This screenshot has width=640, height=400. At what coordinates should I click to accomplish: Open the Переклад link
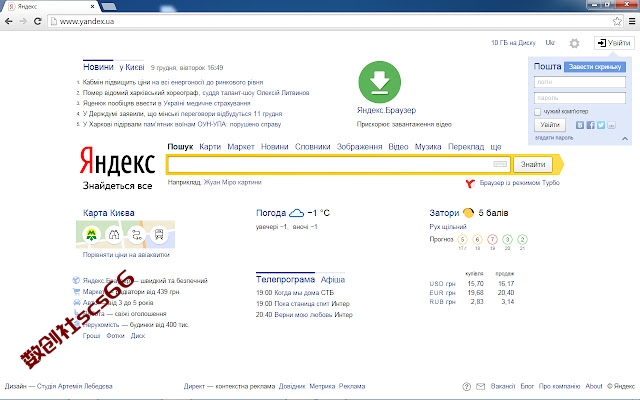[466, 147]
